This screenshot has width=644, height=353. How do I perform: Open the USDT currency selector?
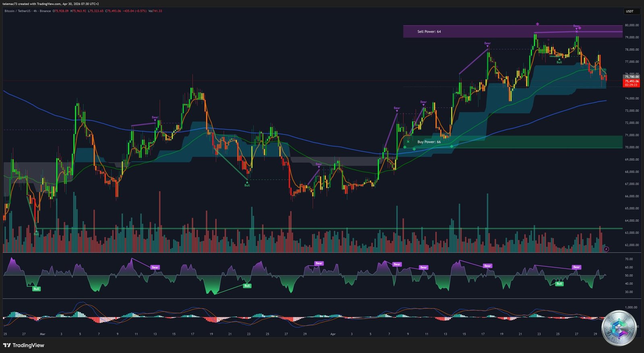[630, 11]
